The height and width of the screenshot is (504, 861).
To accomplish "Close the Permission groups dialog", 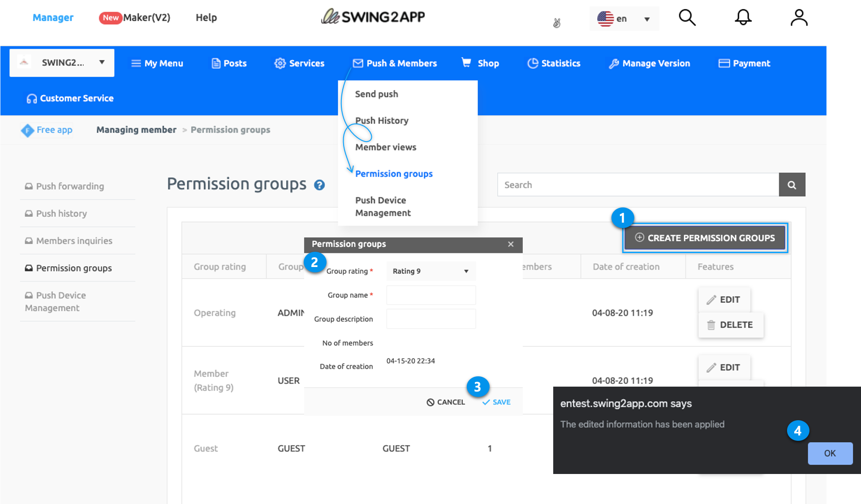I will pyautogui.click(x=511, y=244).
